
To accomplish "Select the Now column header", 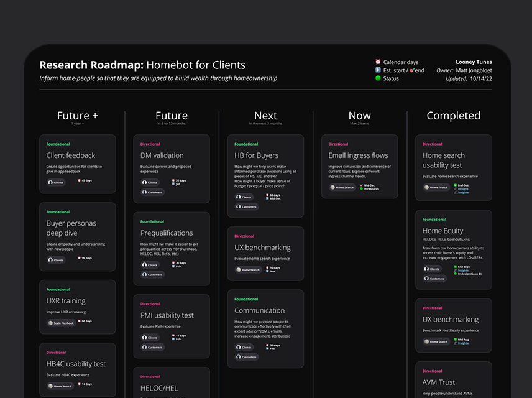I will (x=360, y=116).
